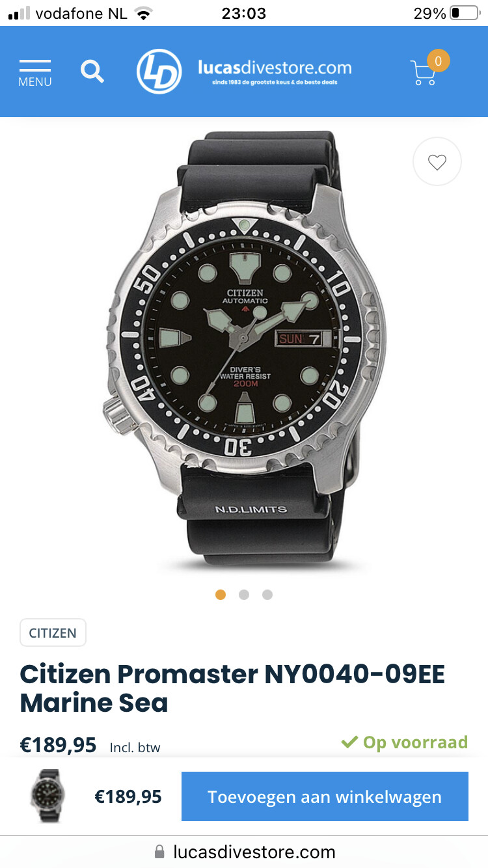Open the hamburger MENU icon
This screenshot has height=868, width=488.
coord(35,73)
